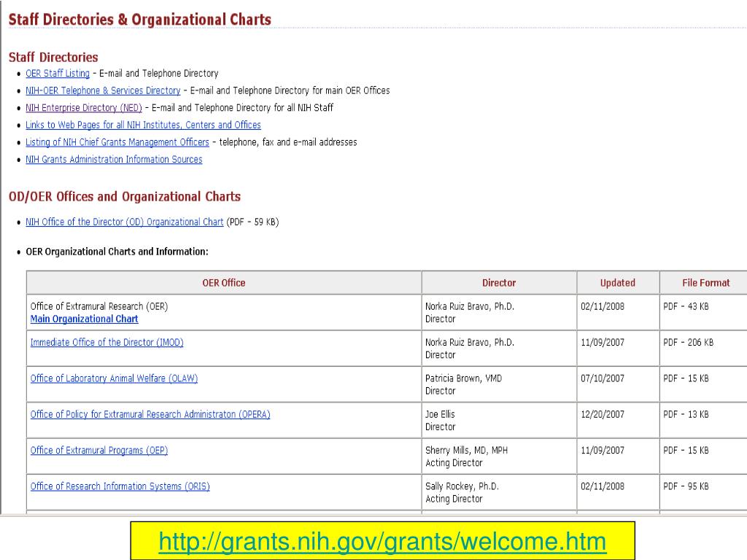Open Office of Extramural Programs (OEP) link
The height and width of the screenshot is (560, 747).
[x=99, y=451]
